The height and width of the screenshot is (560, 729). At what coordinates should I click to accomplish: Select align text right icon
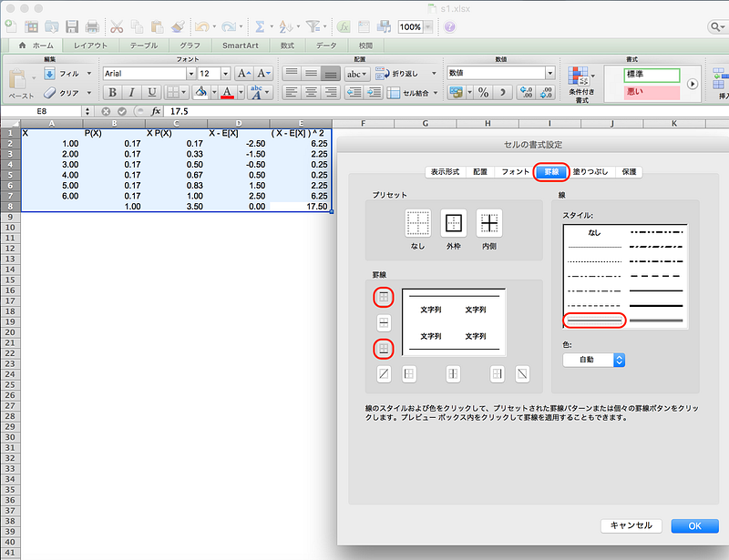(x=331, y=93)
